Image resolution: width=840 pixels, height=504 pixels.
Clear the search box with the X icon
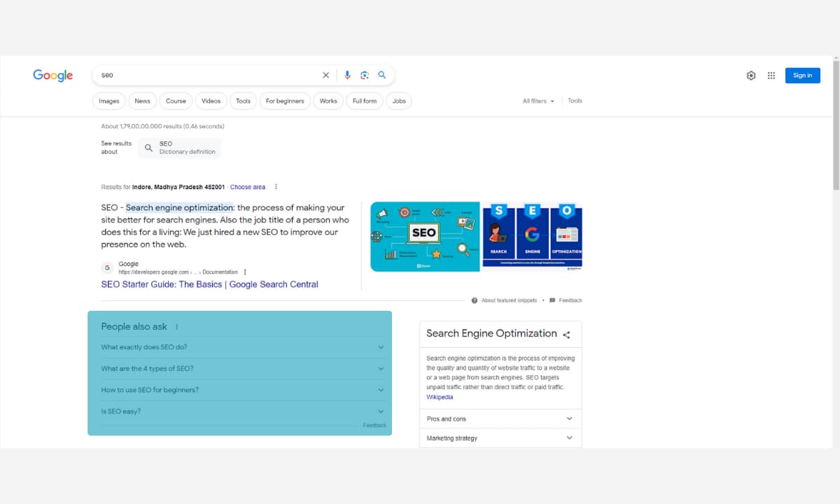coord(325,75)
